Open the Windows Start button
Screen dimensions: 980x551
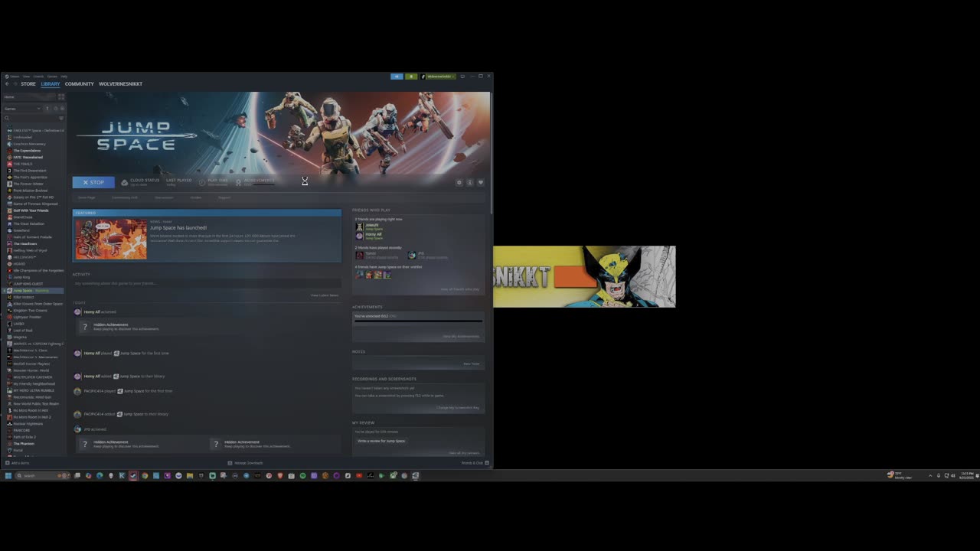point(8,475)
